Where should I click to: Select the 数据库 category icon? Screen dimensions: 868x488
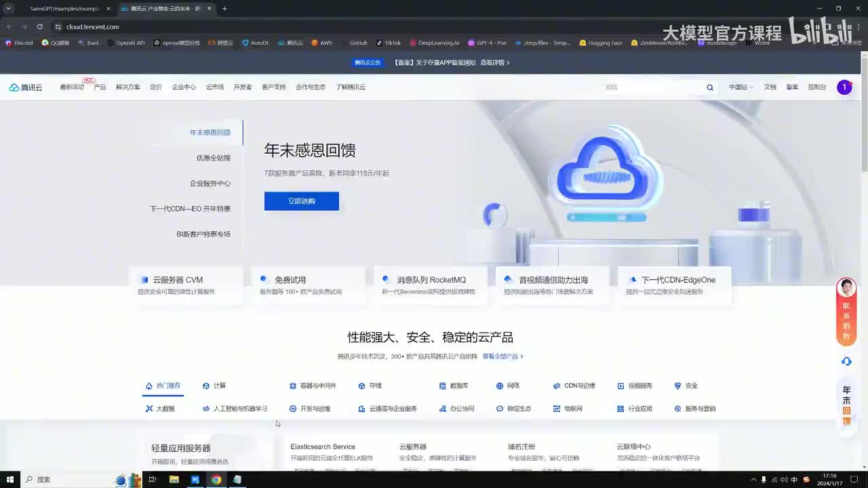[443, 386]
